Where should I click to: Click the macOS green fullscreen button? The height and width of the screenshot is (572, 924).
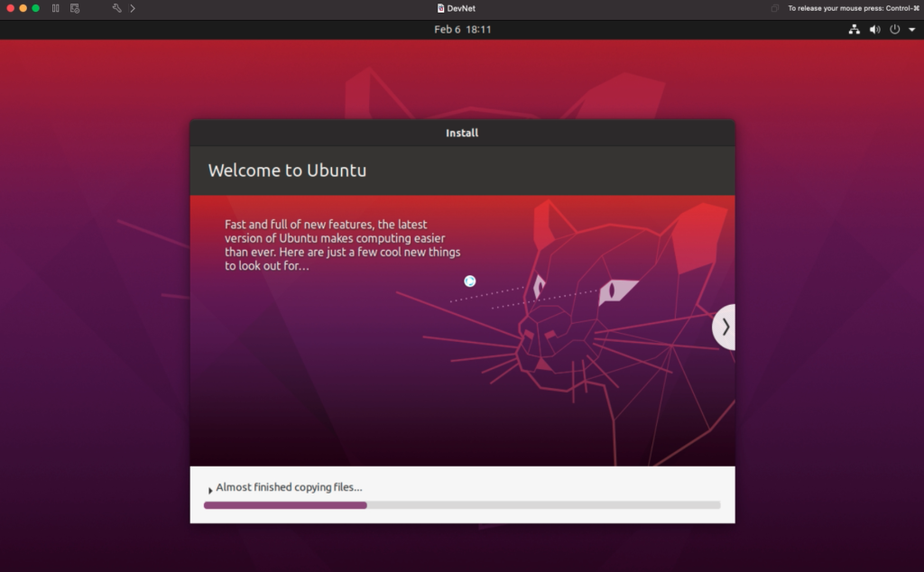35,8
